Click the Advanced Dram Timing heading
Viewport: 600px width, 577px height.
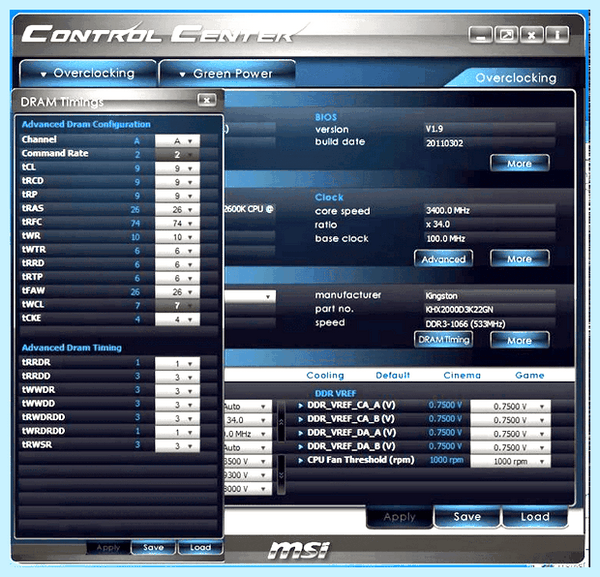point(72,348)
